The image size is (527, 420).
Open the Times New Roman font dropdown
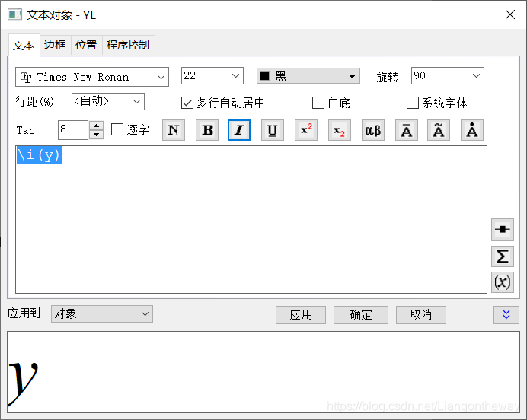pos(92,77)
